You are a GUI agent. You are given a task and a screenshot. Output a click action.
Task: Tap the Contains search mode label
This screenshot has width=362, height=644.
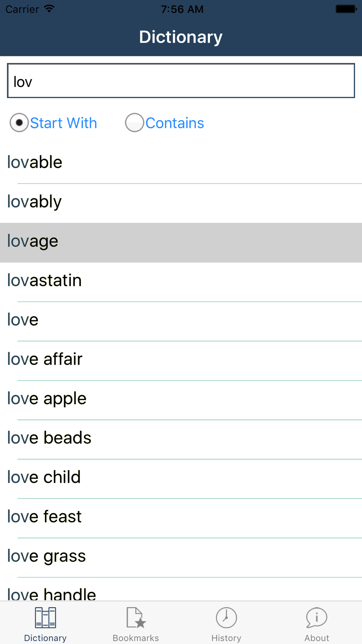tap(175, 123)
